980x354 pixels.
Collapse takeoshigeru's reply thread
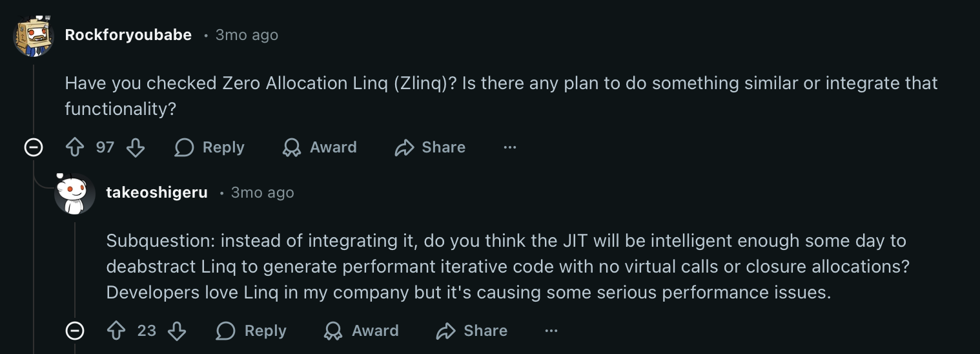click(x=75, y=331)
